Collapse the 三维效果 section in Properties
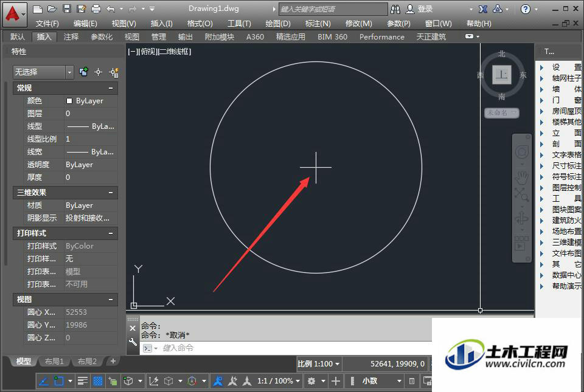This screenshot has height=392, width=584. pos(111,193)
